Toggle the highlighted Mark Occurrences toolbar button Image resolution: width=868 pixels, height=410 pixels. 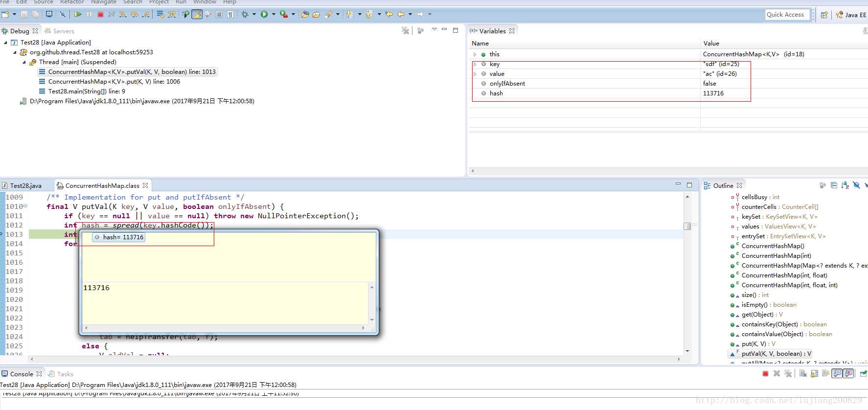[x=197, y=14]
